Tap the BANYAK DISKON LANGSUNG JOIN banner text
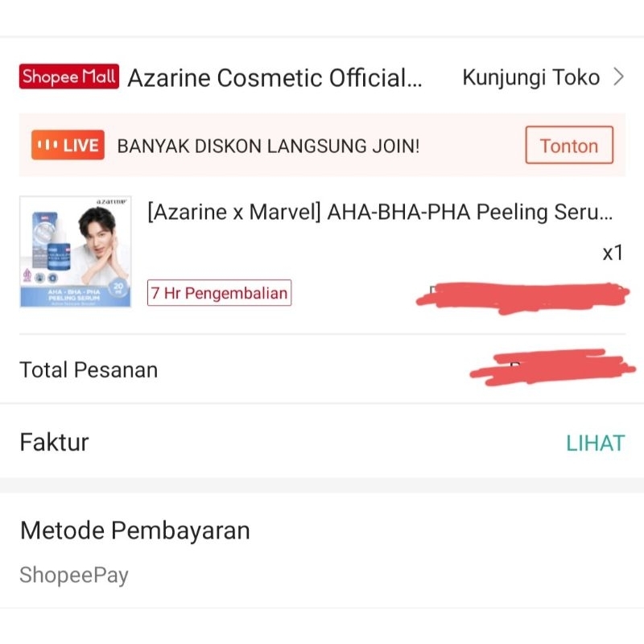644x644 pixels. (x=268, y=147)
